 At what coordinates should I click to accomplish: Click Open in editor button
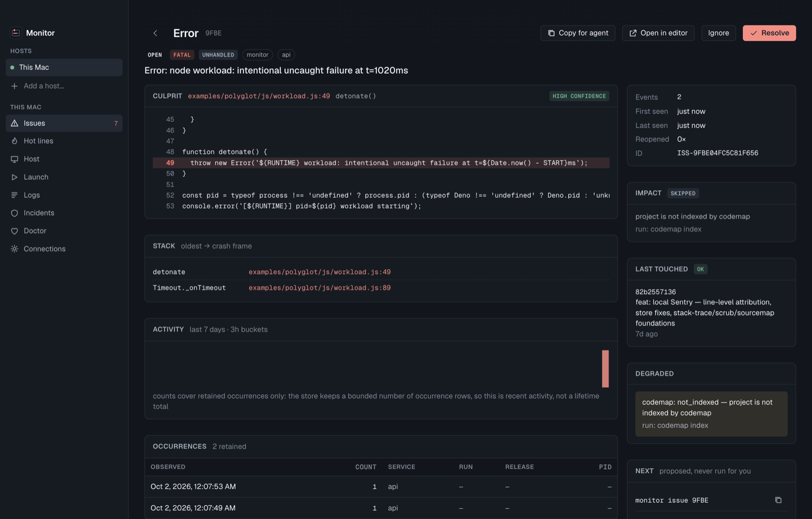(x=658, y=33)
